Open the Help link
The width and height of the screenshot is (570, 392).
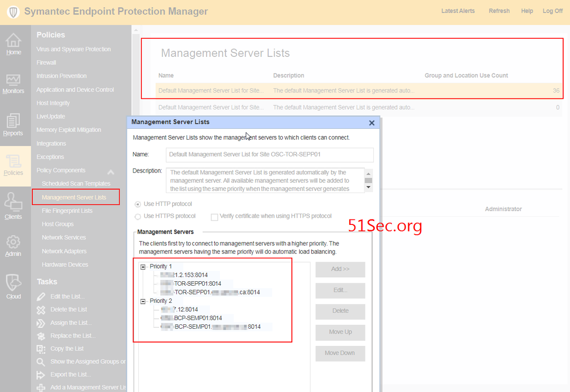click(527, 11)
